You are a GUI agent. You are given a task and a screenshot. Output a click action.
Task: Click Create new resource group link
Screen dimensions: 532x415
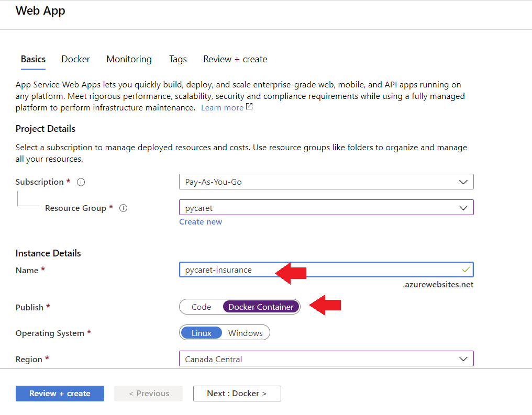tap(201, 222)
